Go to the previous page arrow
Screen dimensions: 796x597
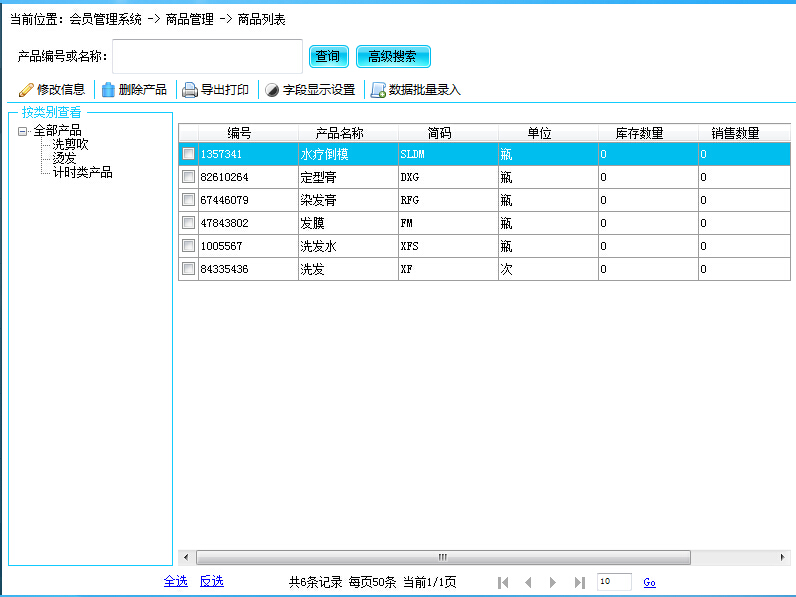[x=528, y=582]
